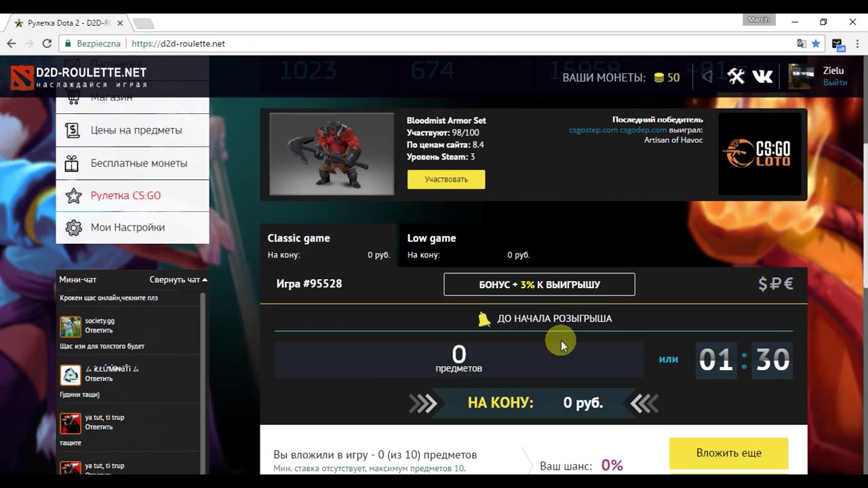Click the Dota 2 logo icon
Screen dimensions: 868x488
(22, 78)
